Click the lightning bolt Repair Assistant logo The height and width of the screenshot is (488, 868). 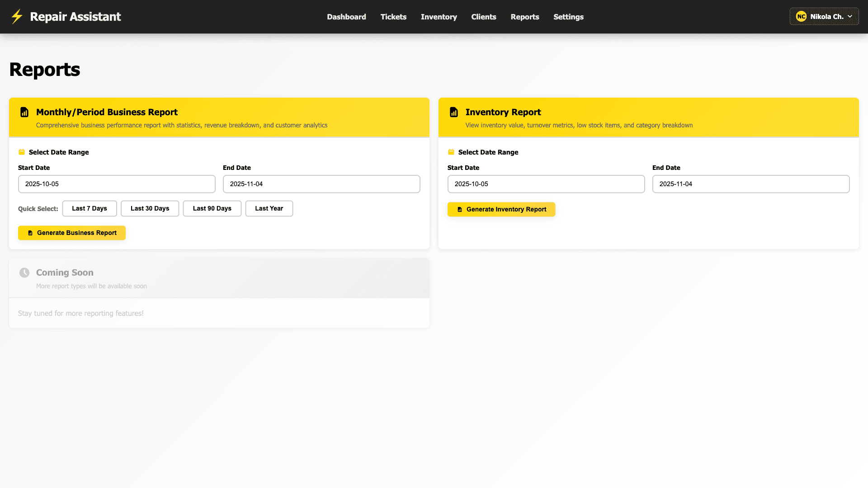[x=17, y=16]
